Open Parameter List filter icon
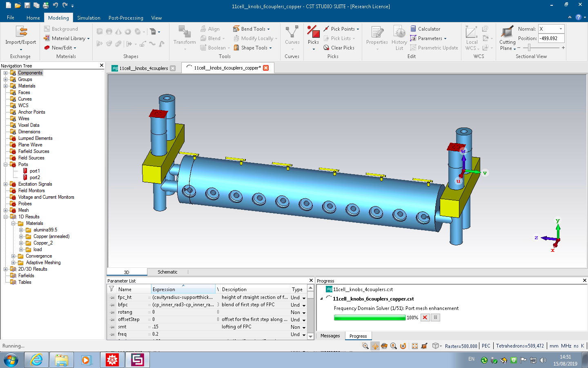Viewport: 588px width, 368px height. point(111,289)
